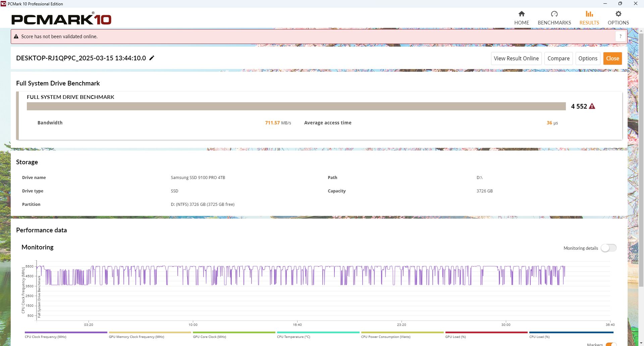Viewport: 644px width, 346px height.
Task: Click the "Storage" section heading
Action: coord(27,162)
